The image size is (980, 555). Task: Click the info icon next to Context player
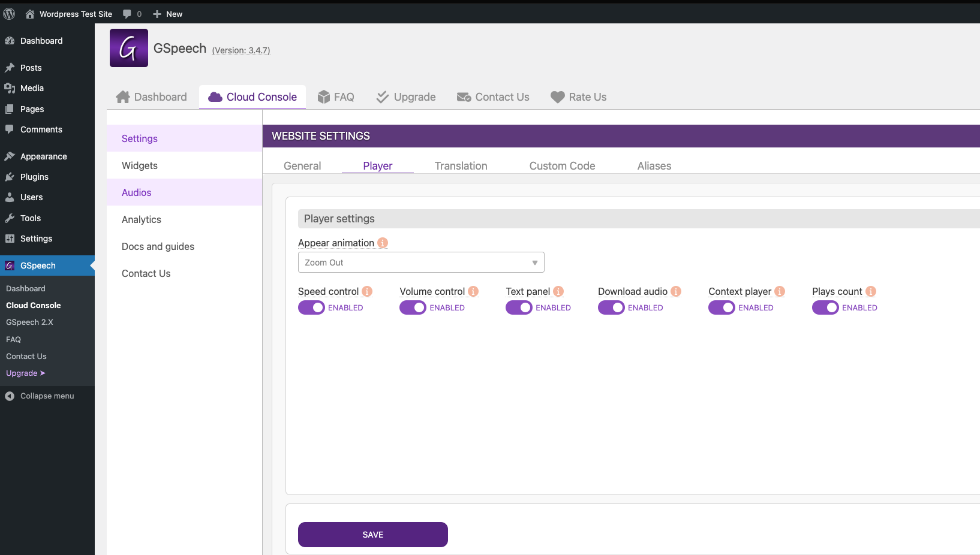(780, 291)
